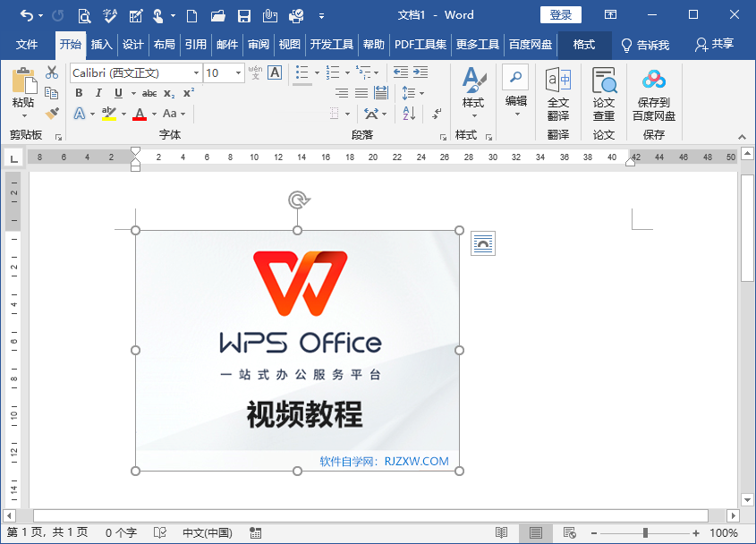Open the font size dropdown
Image resolution: width=756 pixels, height=544 pixels.
236,74
